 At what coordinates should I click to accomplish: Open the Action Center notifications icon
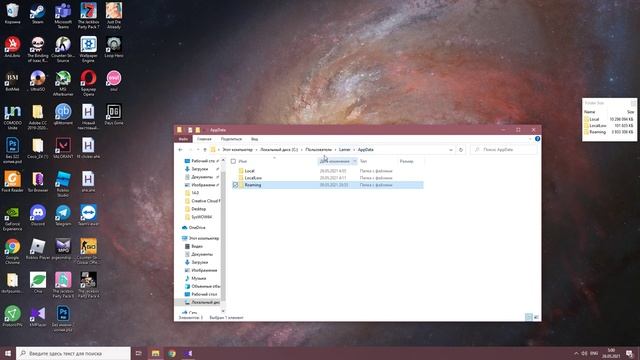click(x=630, y=353)
